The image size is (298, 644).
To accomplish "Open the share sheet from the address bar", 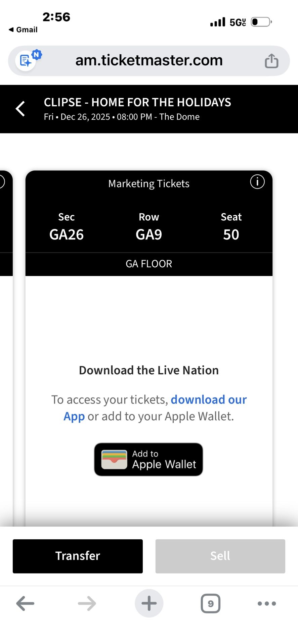I will click(x=271, y=60).
